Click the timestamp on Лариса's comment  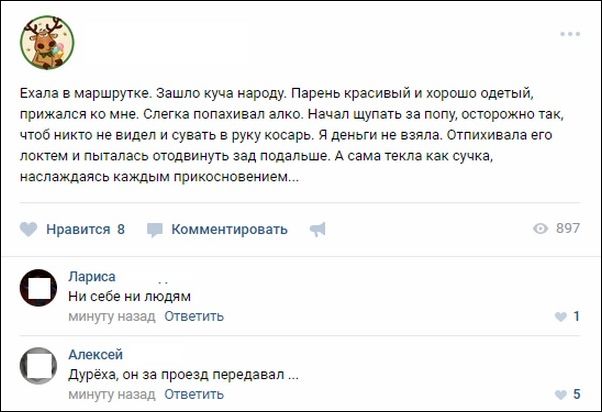tap(111, 316)
